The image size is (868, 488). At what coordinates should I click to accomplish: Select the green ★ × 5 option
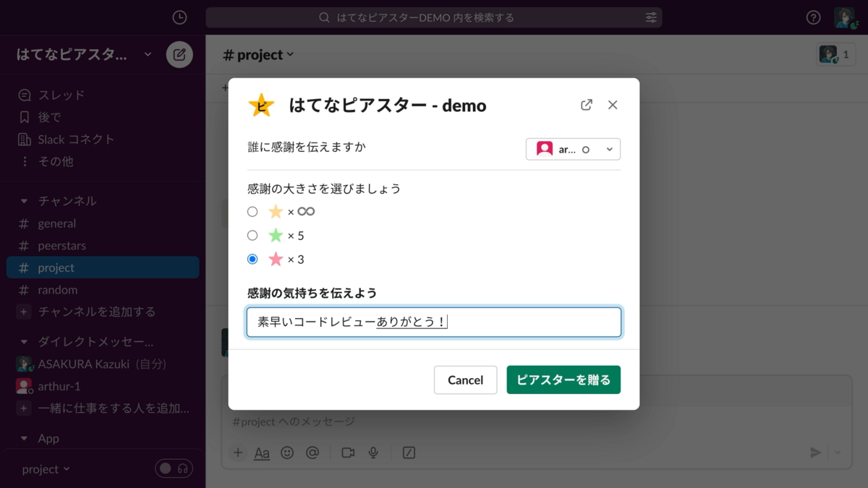pyautogui.click(x=253, y=236)
